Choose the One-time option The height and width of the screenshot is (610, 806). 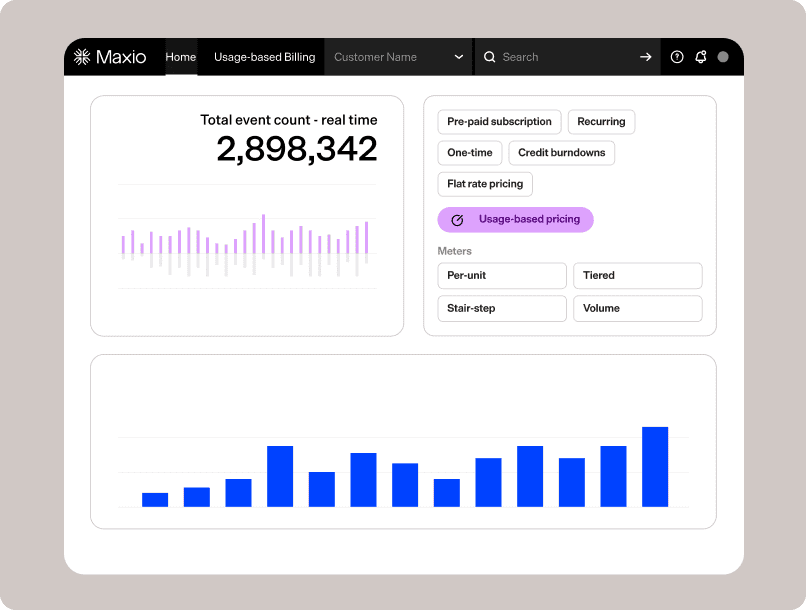469,153
